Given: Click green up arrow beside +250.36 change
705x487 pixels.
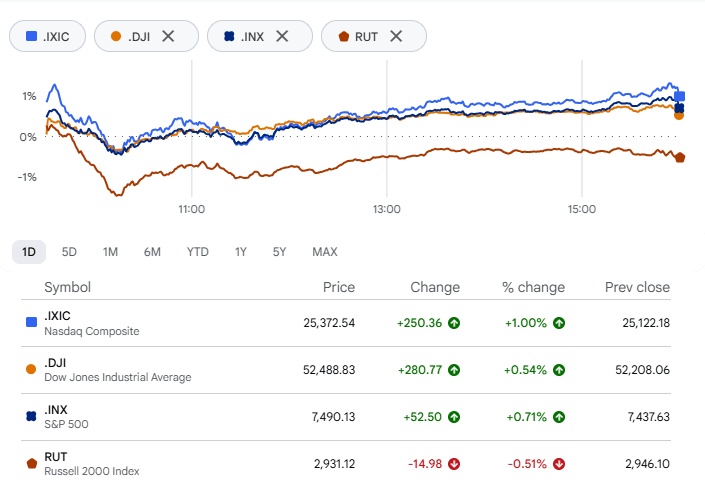Looking at the screenshot, I should click(454, 323).
